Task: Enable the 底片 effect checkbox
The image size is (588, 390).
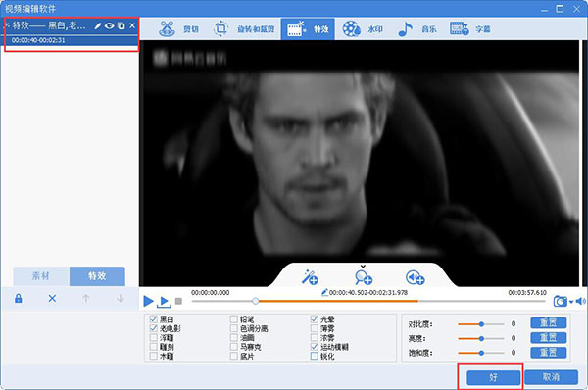Action: (234, 356)
